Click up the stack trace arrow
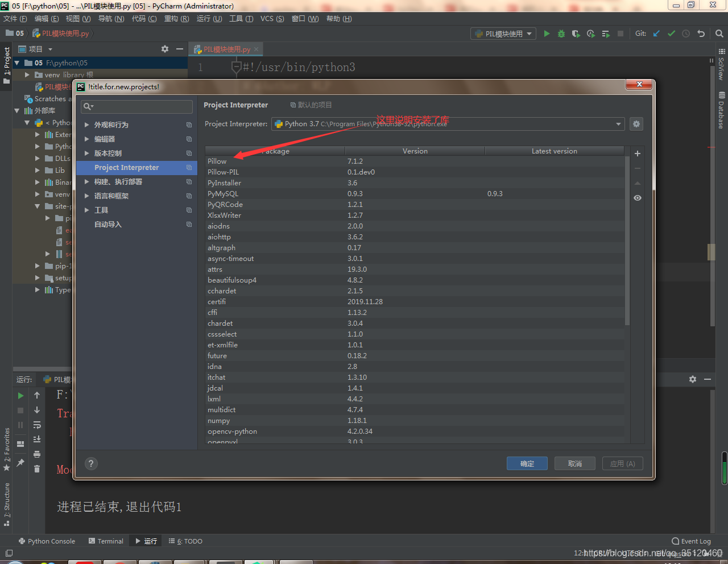The height and width of the screenshot is (564, 728). click(x=37, y=395)
